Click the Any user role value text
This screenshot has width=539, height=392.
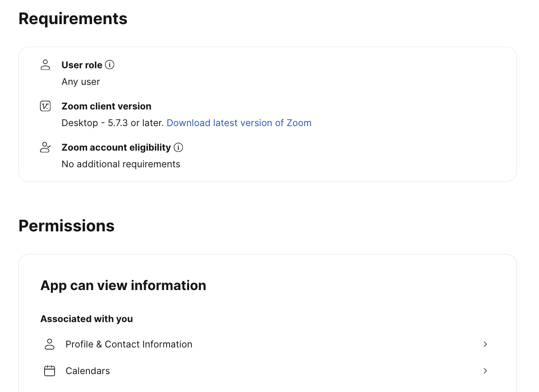pyautogui.click(x=81, y=82)
